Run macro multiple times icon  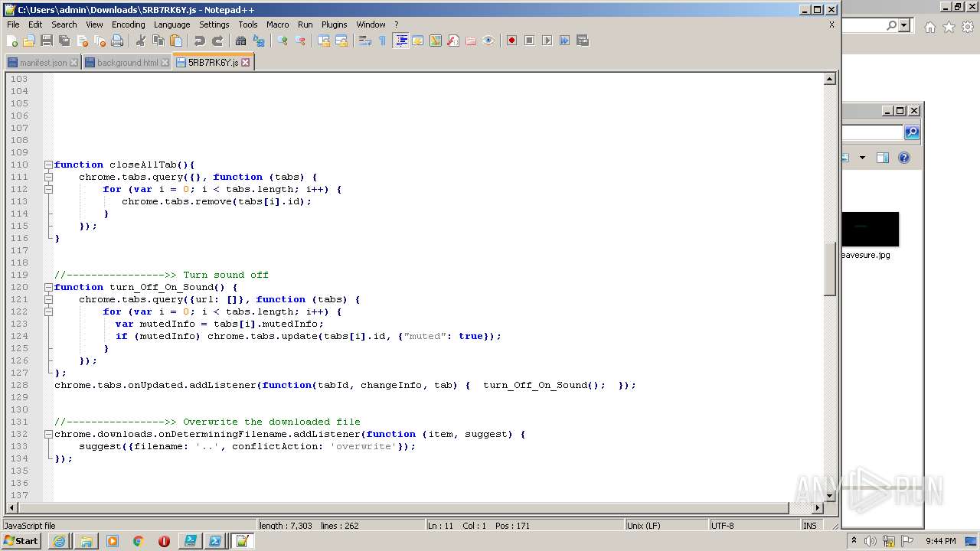coord(564,41)
